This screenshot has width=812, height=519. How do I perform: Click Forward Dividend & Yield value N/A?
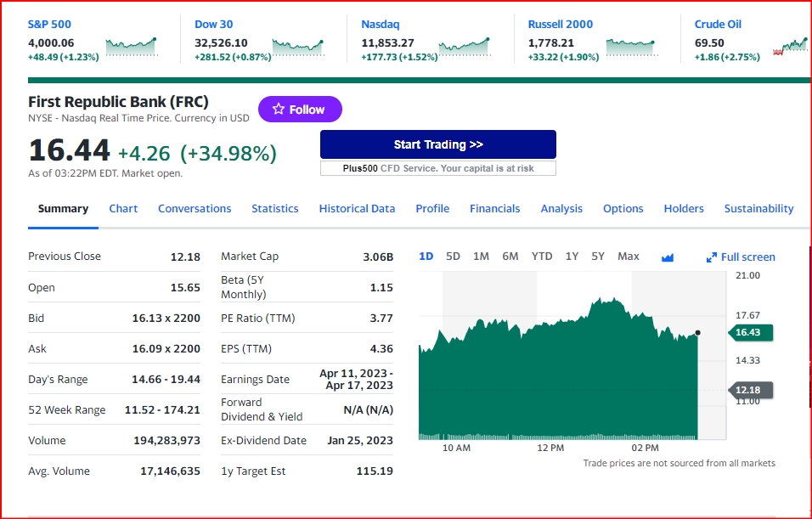[x=368, y=409]
